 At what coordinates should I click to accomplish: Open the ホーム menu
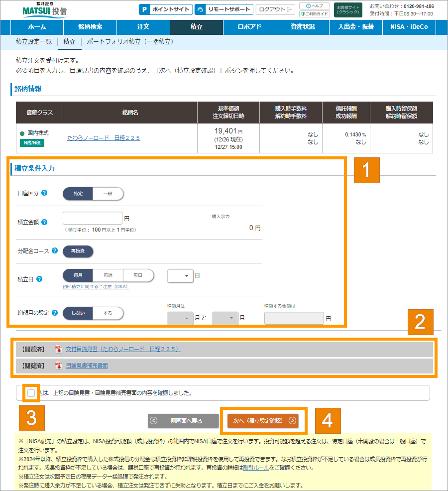click(x=37, y=27)
